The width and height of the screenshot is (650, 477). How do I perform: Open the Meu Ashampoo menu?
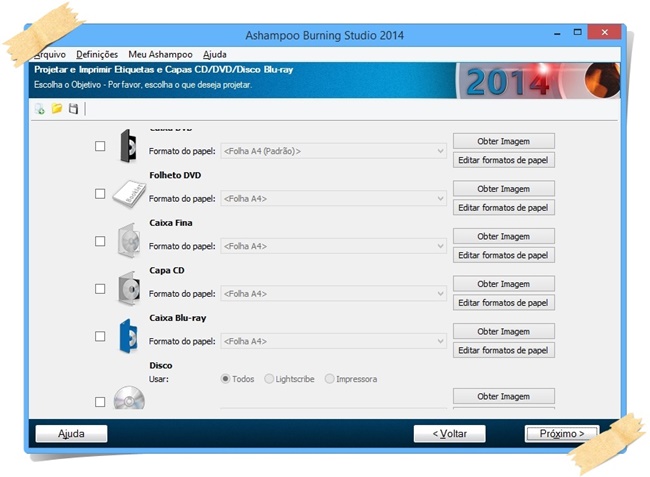[160, 54]
